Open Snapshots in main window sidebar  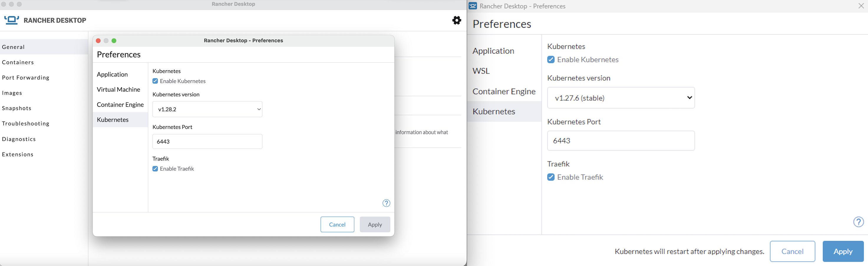point(44,108)
